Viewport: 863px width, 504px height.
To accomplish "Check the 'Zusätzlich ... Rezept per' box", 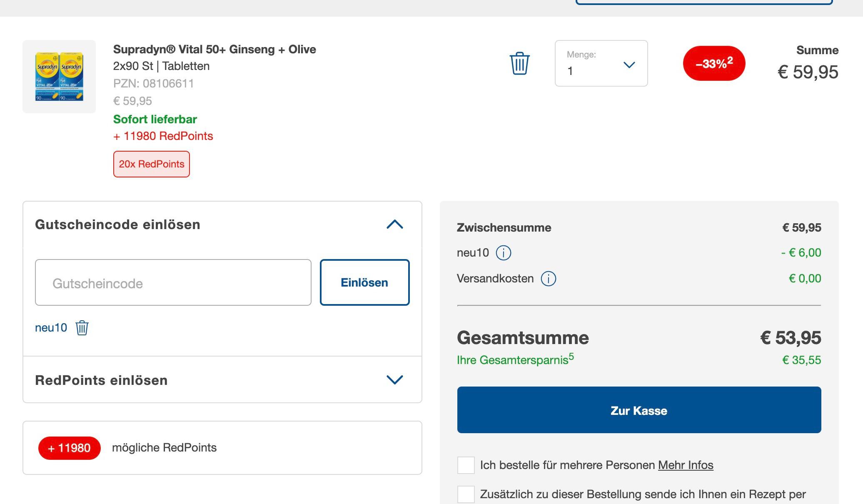I will tap(466, 494).
